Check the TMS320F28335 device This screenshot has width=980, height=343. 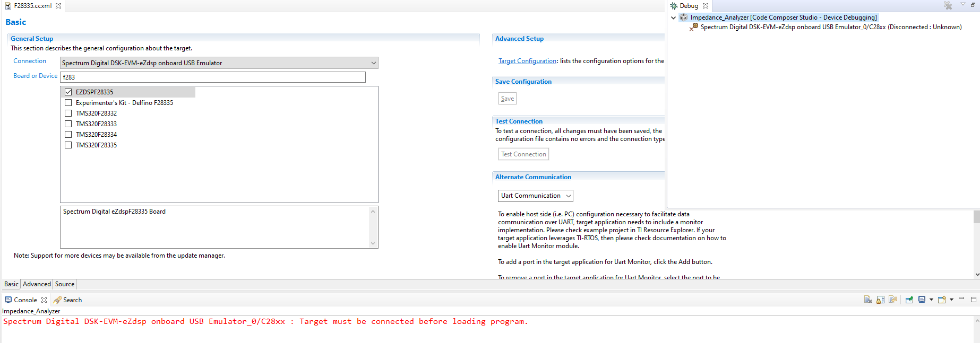click(68, 145)
